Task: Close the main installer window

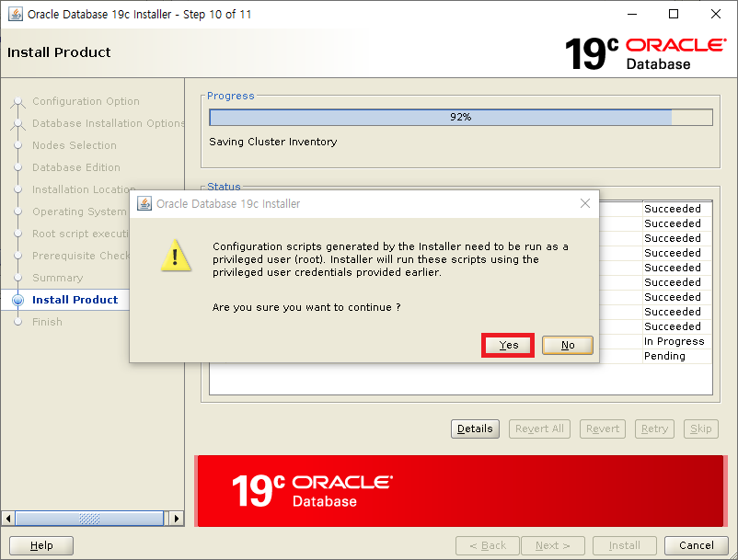Action: pos(715,14)
